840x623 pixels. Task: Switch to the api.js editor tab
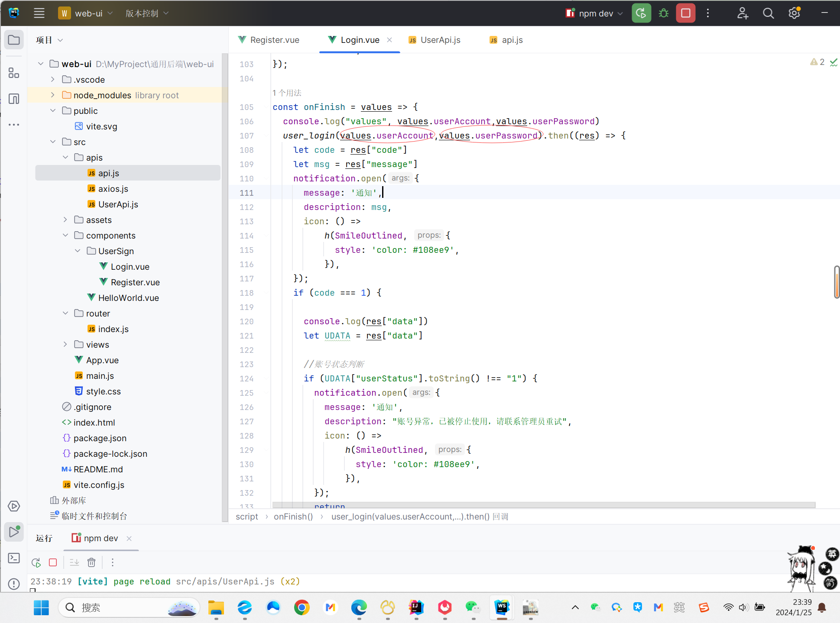506,40
